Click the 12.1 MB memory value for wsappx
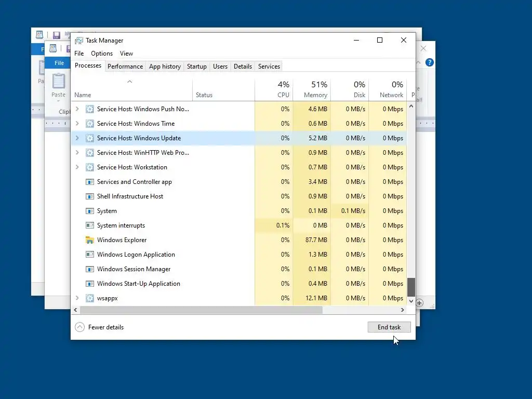 coord(316,298)
